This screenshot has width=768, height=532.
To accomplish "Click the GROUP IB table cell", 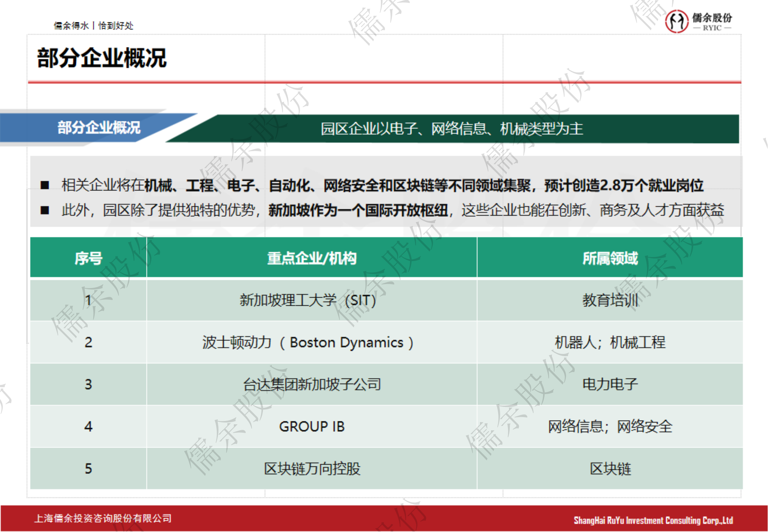I will pos(311,426).
